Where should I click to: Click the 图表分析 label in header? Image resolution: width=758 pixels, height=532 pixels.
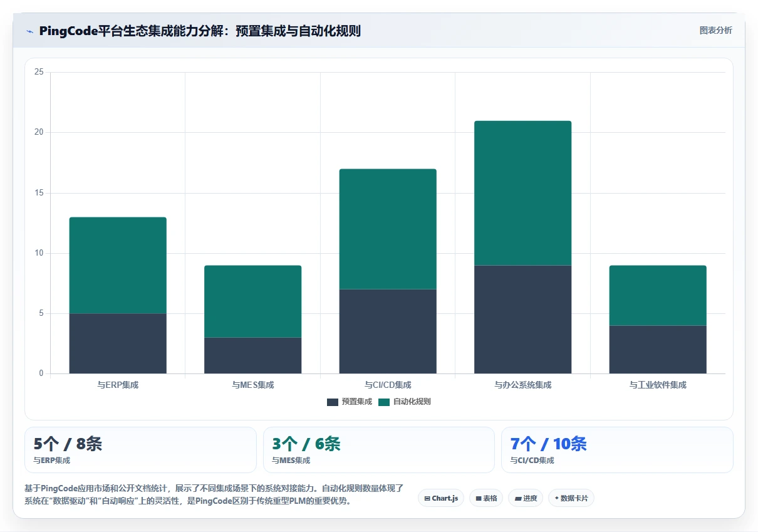(715, 30)
